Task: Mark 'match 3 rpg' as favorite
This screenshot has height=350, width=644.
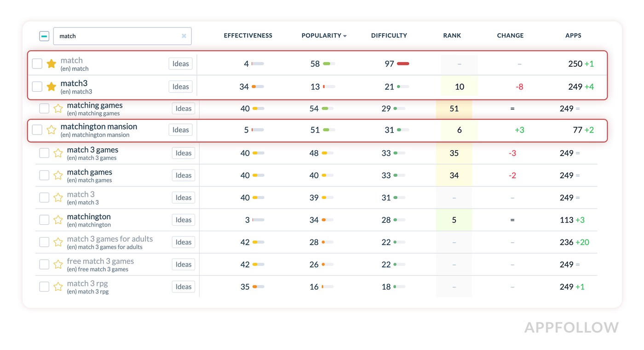Action: [58, 286]
